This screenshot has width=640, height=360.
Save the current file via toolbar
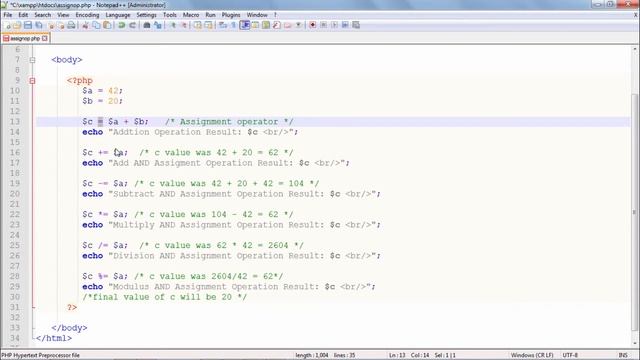[28, 25]
